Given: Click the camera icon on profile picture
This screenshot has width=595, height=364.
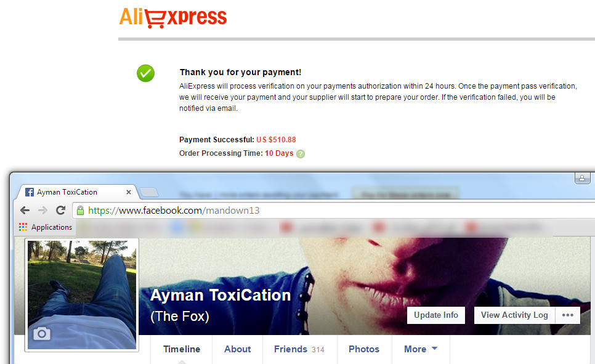Looking at the screenshot, I should click(42, 334).
